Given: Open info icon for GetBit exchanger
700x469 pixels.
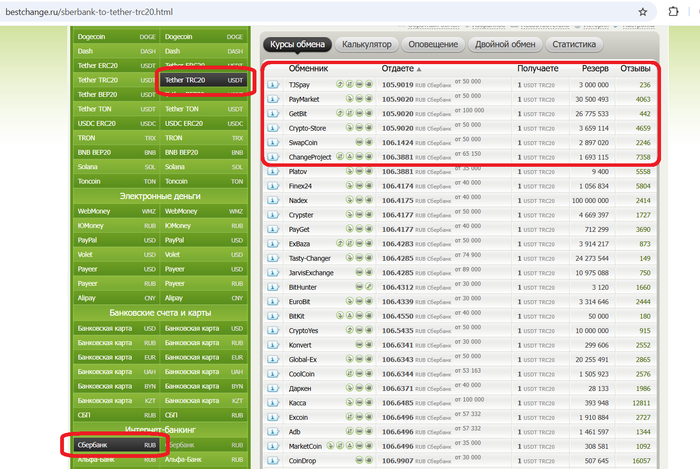Looking at the screenshot, I should (x=273, y=114).
